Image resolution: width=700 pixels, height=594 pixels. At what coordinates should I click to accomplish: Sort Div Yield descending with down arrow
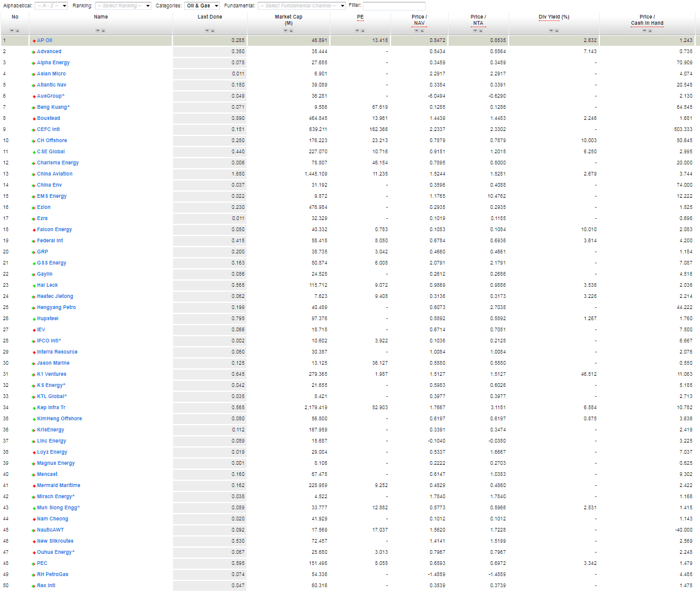pyautogui.click(x=551, y=31)
